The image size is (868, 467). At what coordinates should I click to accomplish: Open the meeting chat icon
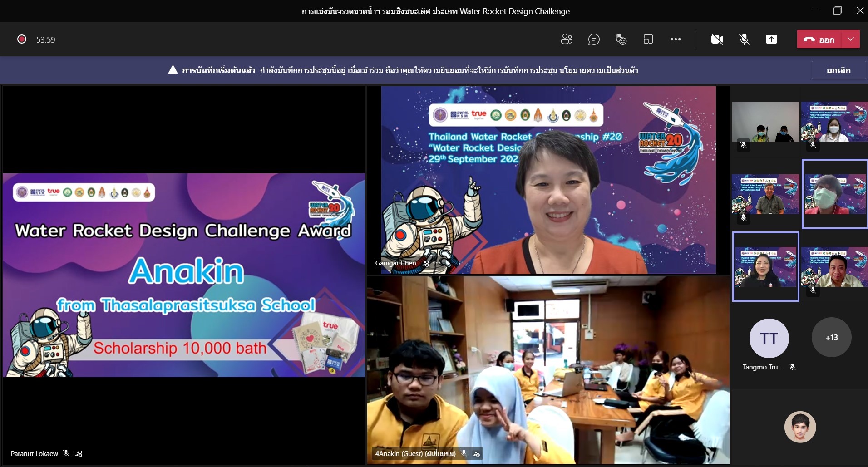point(594,39)
